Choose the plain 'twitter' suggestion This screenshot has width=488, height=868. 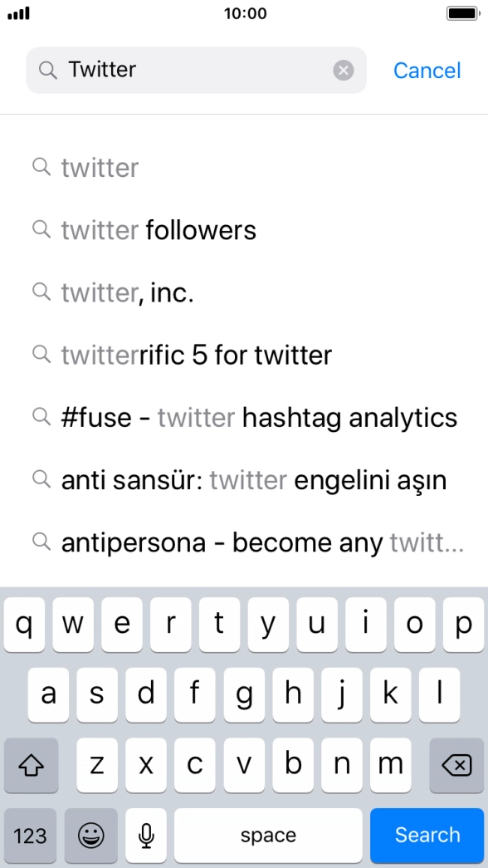point(100,168)
